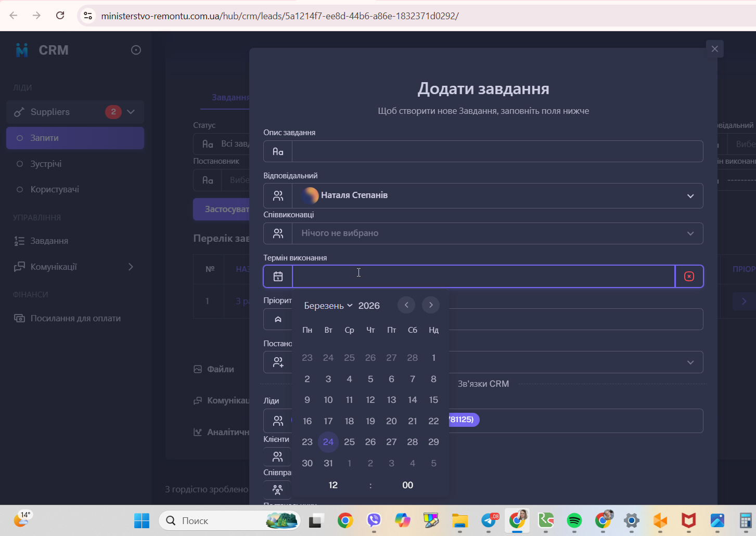The width and height of the screenshot is (756, 536).
Task: Open Telegram from the taskbar
Action: click(x=489, y=520)
